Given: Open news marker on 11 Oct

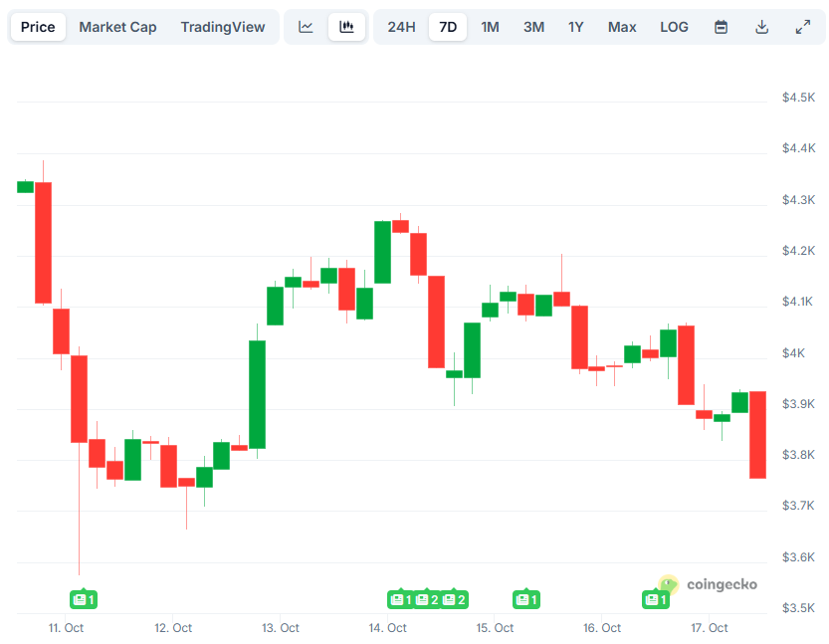Looking at the screenshot, I should [x=84, y=599].
